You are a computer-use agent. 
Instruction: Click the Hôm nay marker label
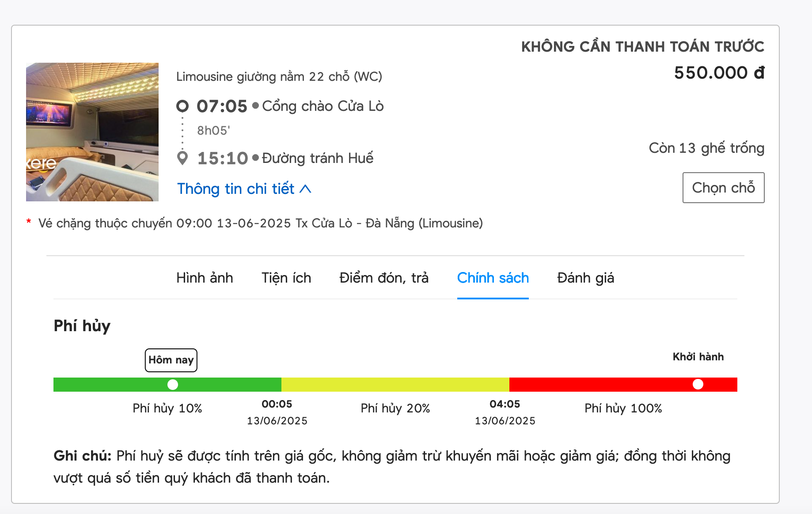click(171, 360)
